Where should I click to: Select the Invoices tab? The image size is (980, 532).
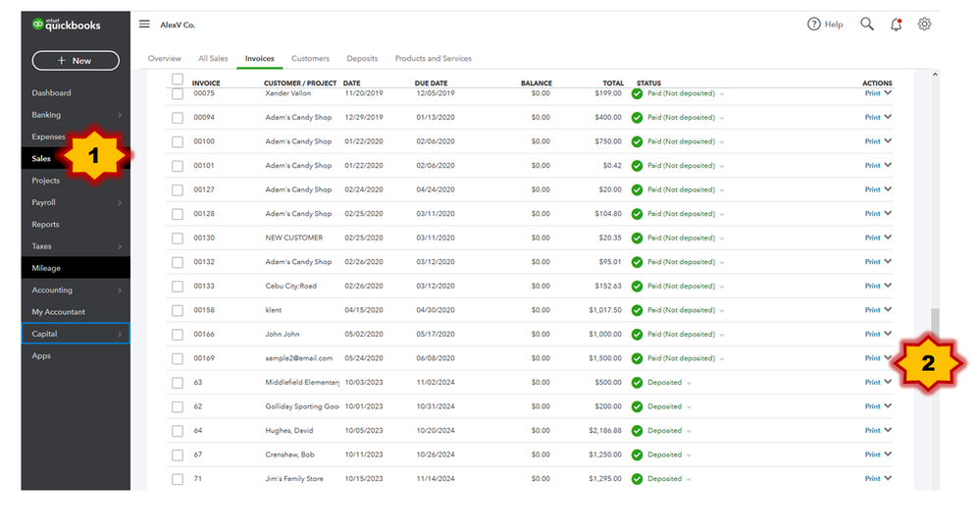[x=259, y=58]
